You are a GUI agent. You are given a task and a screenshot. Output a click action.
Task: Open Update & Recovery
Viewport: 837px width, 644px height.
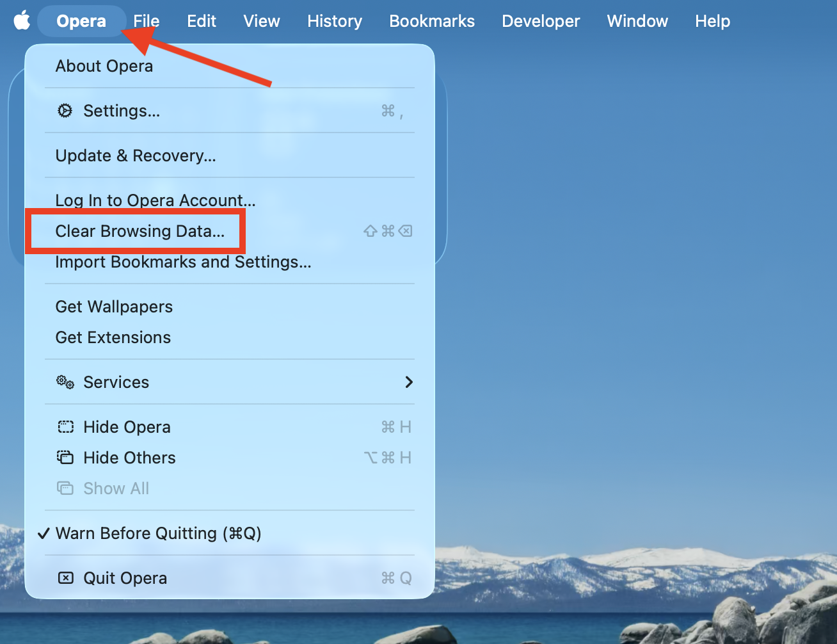tap(136, 155)
